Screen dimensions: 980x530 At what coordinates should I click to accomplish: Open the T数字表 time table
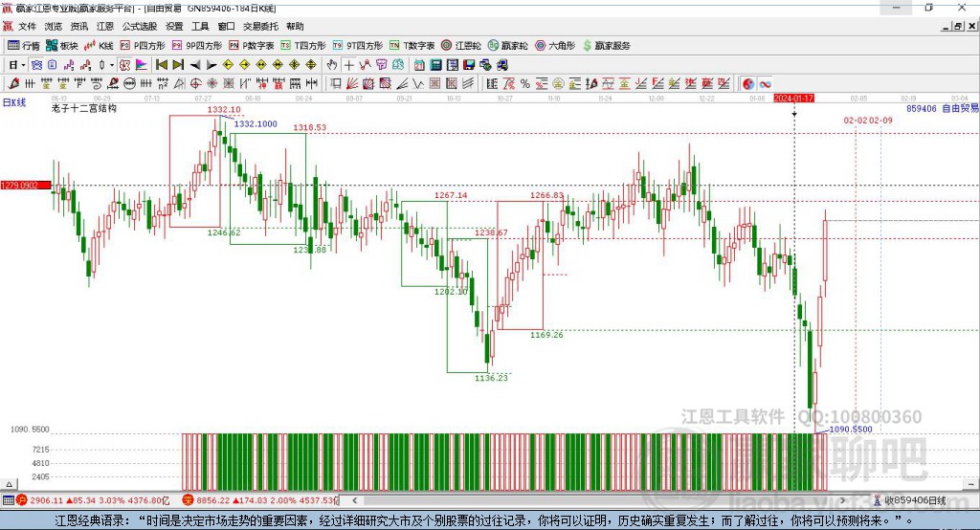point(412,46)
